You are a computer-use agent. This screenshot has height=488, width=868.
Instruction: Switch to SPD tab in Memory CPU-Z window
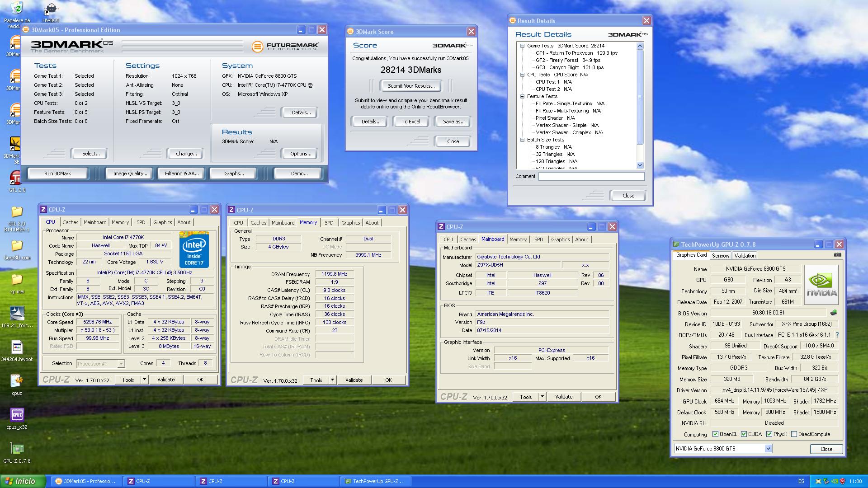pos(329,223)
